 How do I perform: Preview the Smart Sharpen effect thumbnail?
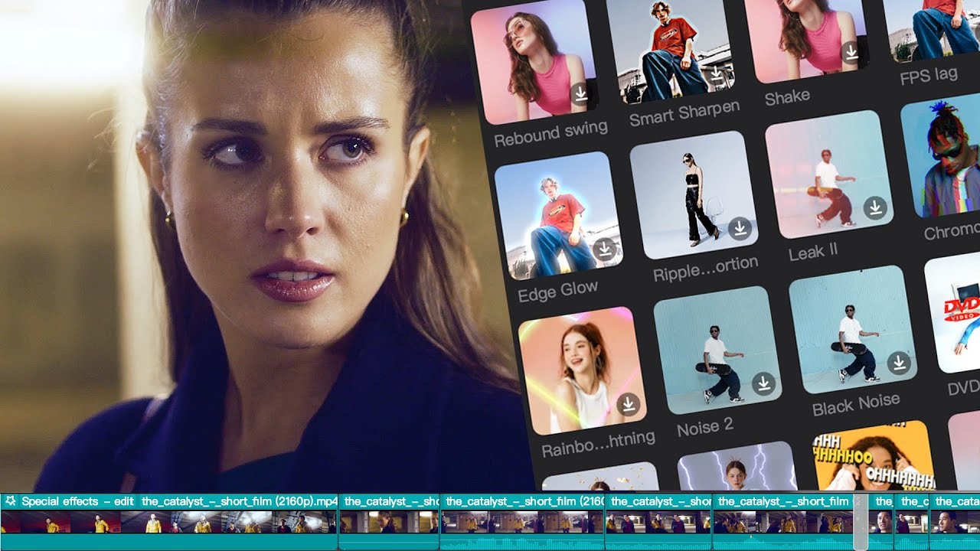click(670, 50)
